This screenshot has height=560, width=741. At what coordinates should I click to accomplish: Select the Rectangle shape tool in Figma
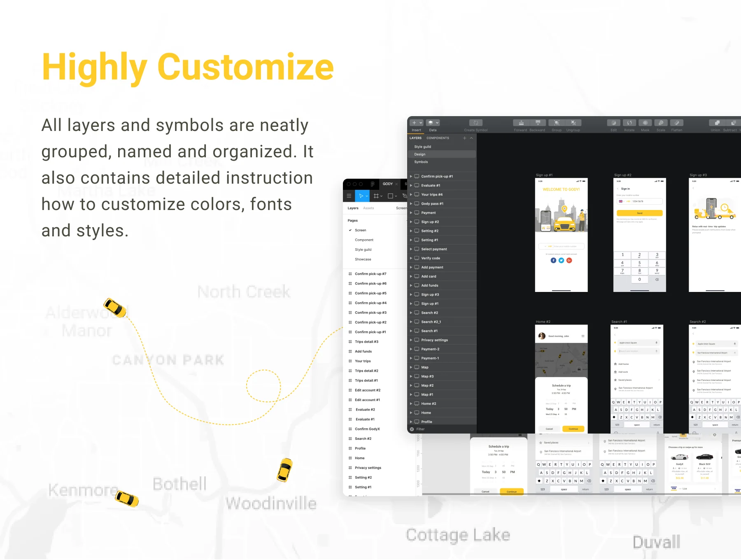[x=391, y=196]
